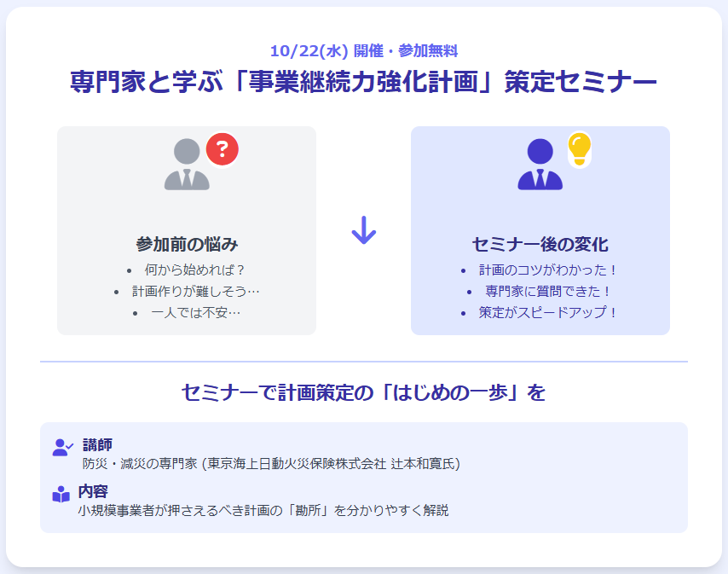Click the セミナーで計画策定の「はじめの一歩」を heading

pyautogui.click(x=364, y=392)
